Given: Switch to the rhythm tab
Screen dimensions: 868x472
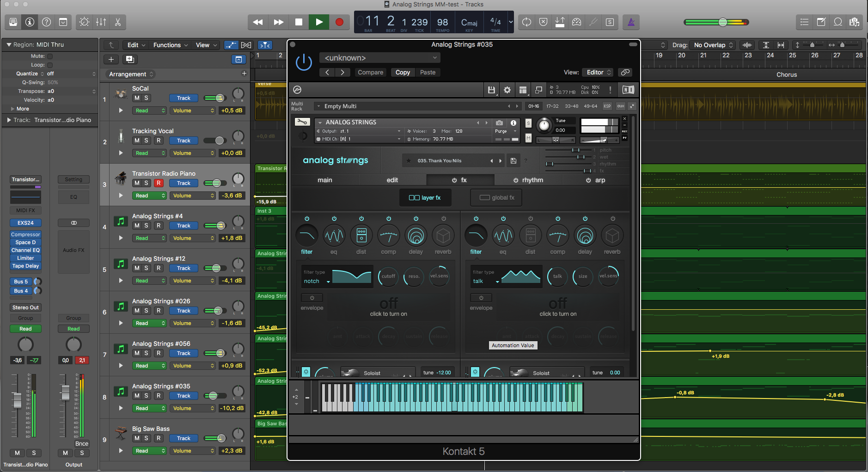Looking at the screenshot, I should [x=528, y=180].
